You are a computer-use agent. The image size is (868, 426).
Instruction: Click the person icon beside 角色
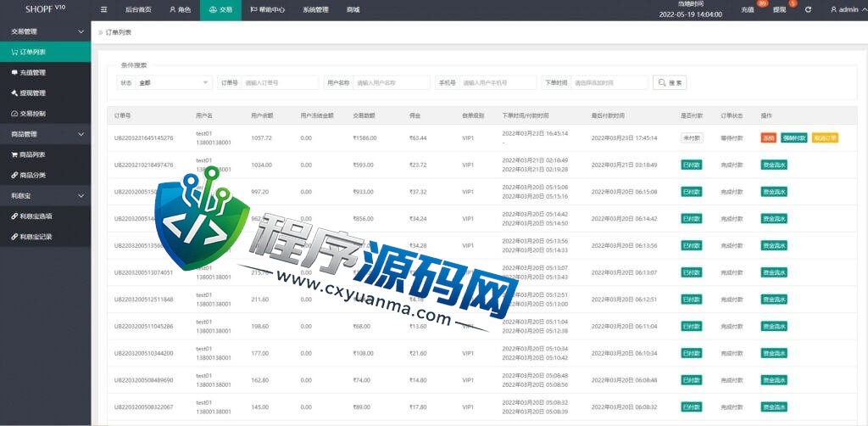173,9
